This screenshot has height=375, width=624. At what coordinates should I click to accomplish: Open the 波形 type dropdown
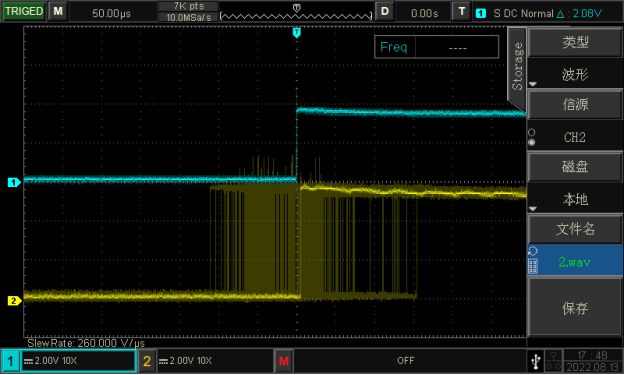575,74
